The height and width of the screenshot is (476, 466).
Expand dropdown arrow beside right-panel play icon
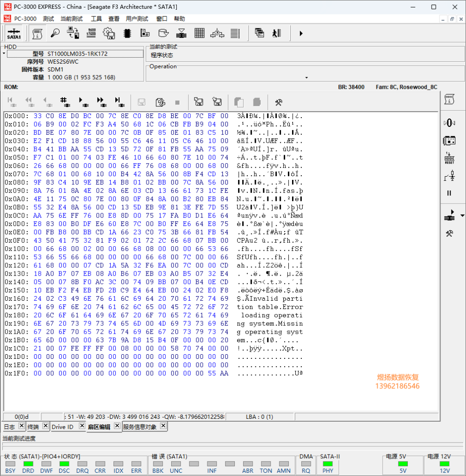click(x=462, y=216)
